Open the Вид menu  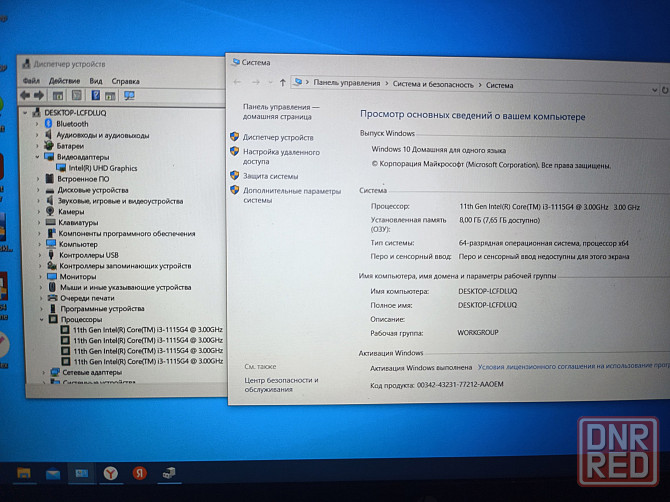[96, 81]
